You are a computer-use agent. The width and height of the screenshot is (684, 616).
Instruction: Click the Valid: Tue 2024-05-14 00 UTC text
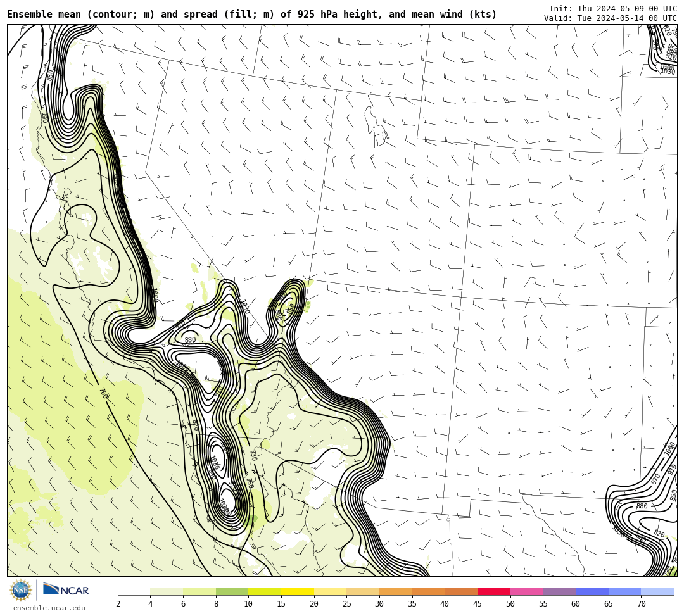click(x=611, y=18)
